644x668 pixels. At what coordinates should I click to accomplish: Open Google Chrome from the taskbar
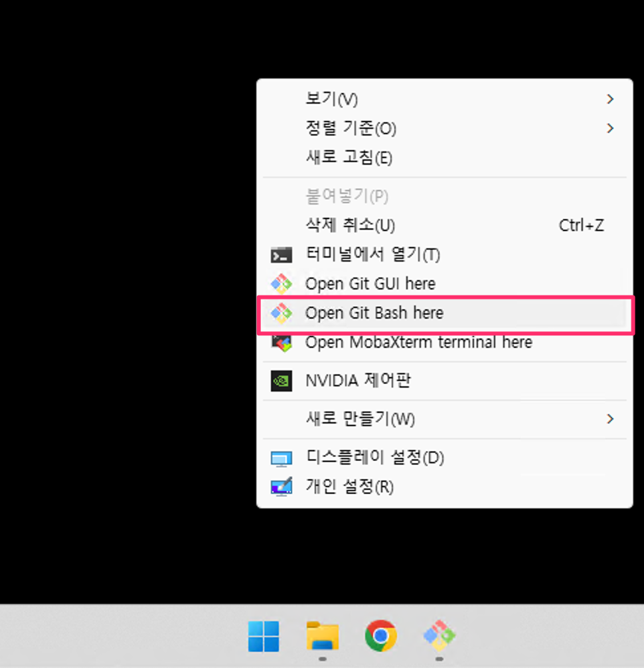381,635
